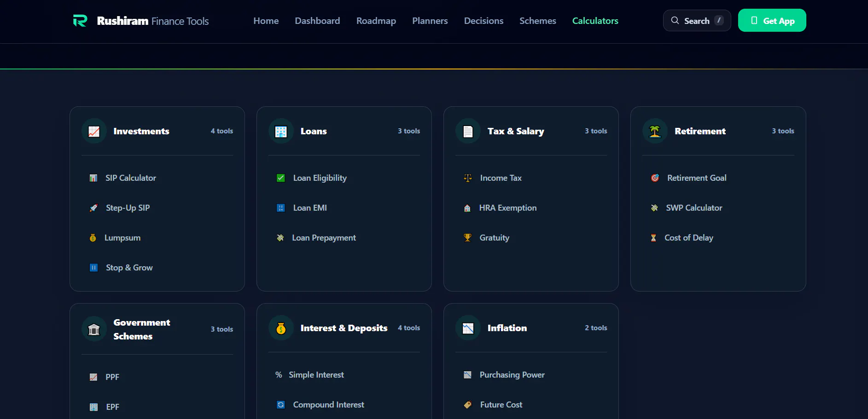This screenshot has height=419, width=868.
Task: Click the Tax & Salary document icon
Action: coord(468,132)
